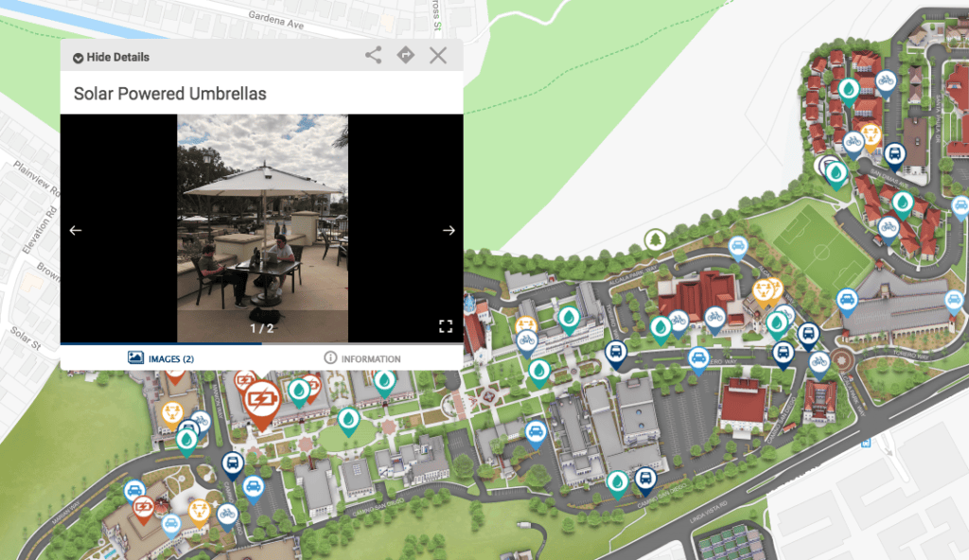This screenshot has width=969, height=560.
Task: Select the blue car marker above the soccer field
Action: [x=737, y=249]
